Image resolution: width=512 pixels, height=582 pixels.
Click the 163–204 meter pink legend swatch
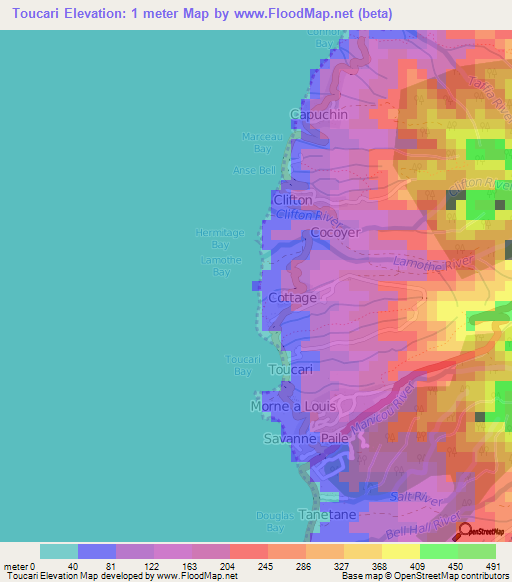click(211, 552)
